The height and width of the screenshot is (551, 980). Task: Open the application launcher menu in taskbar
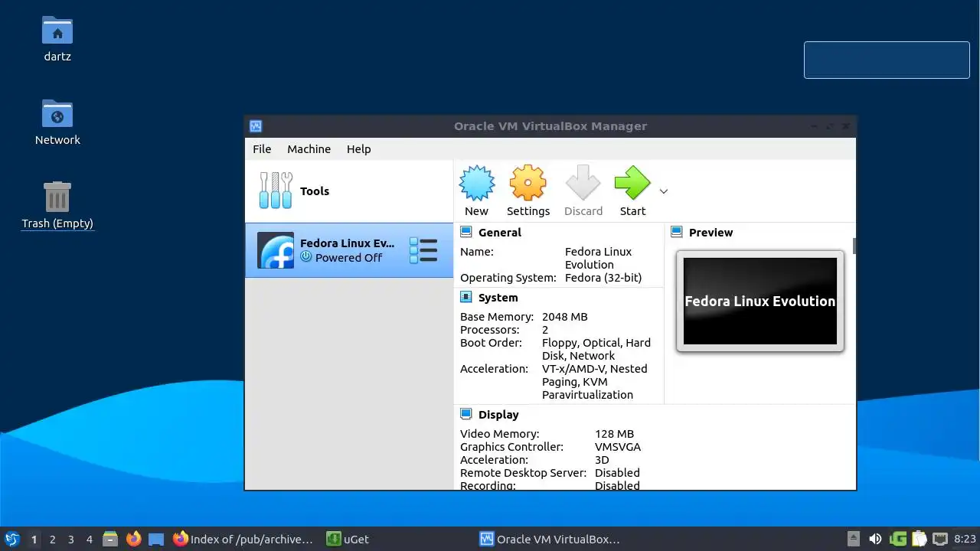[x=11, y=539]
